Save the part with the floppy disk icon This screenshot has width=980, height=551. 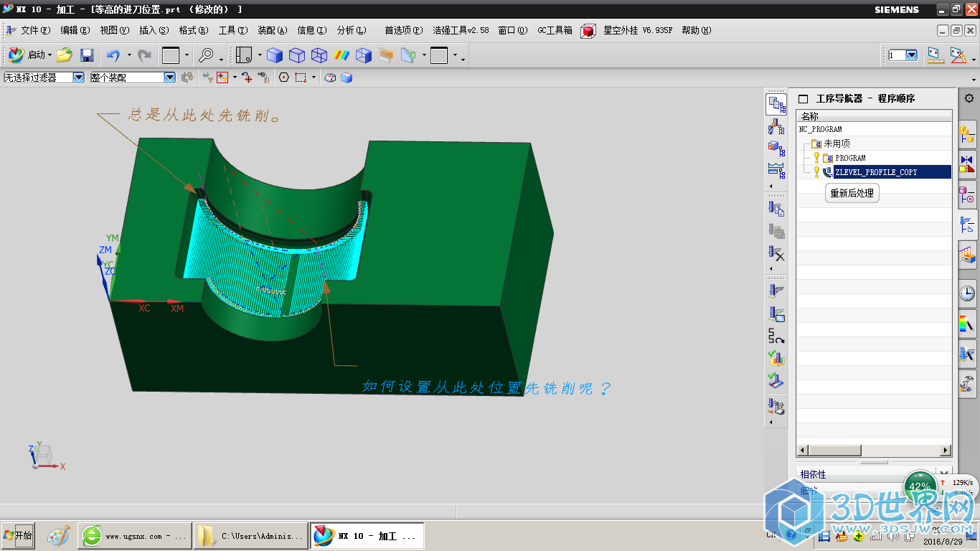(87, 55)
